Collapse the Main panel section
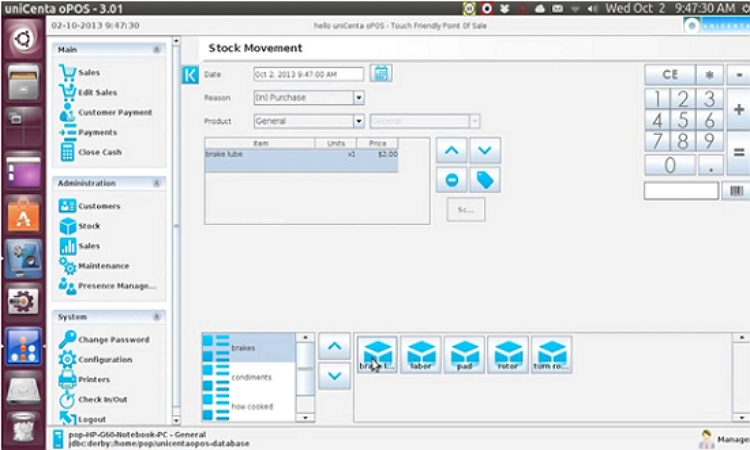750x450 pixels. click(156, 50)
